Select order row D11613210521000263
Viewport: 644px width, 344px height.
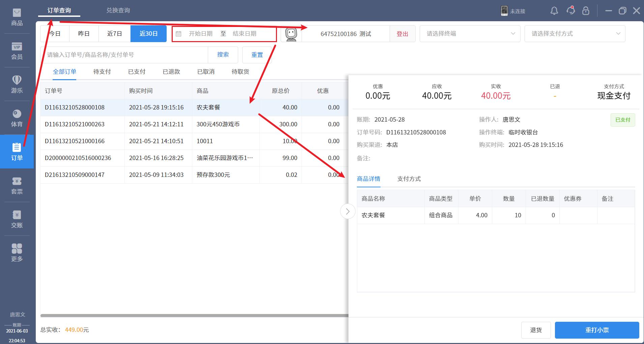[x=194, y=124]
